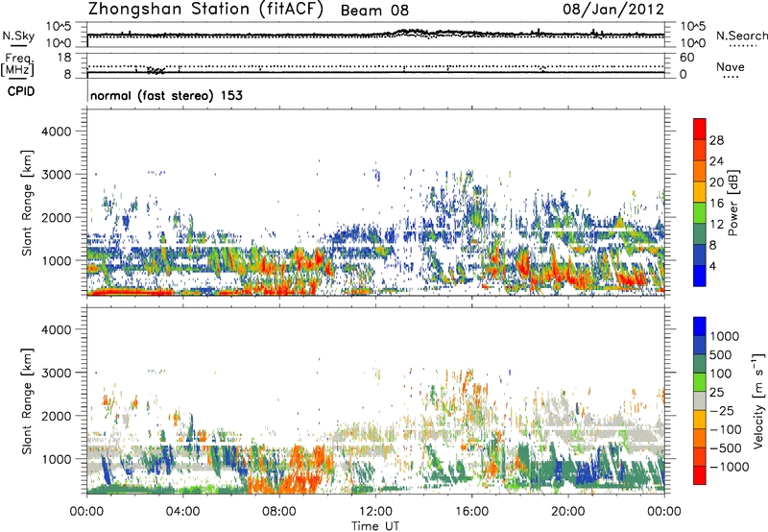Click the 'Slant Range [km]' label of velocity panel

27,401
